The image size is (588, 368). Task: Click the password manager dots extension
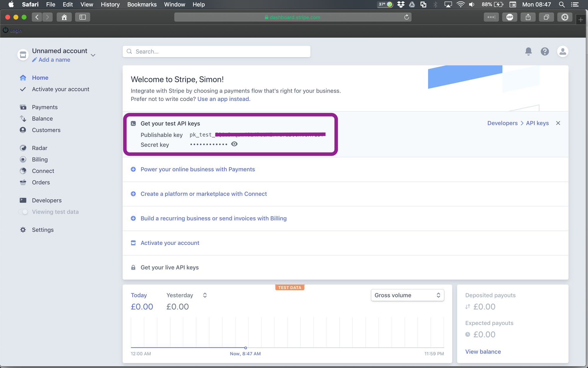pyautogui.click(x=491, y=17)
